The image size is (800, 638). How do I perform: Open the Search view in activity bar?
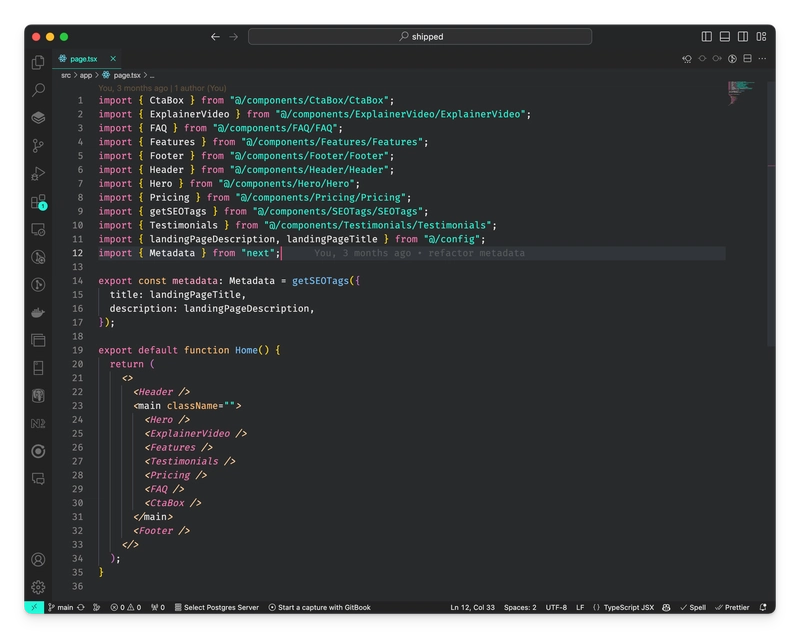point(38,90)
